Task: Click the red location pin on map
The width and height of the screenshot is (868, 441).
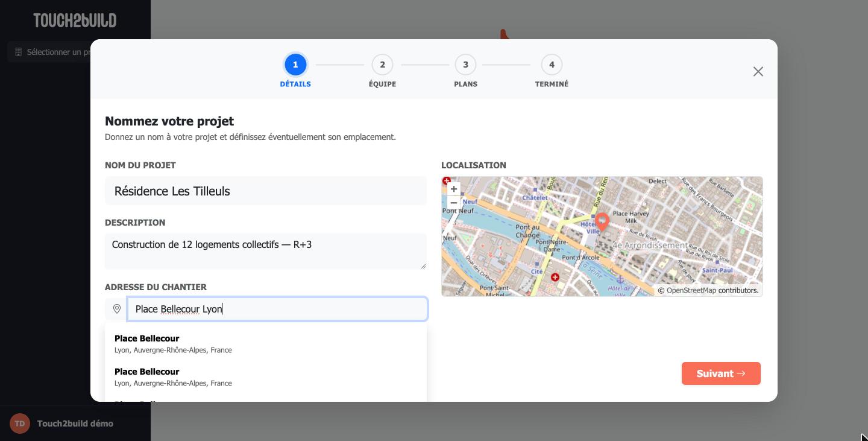Action: pyautogui.click(x=602, y=223)
